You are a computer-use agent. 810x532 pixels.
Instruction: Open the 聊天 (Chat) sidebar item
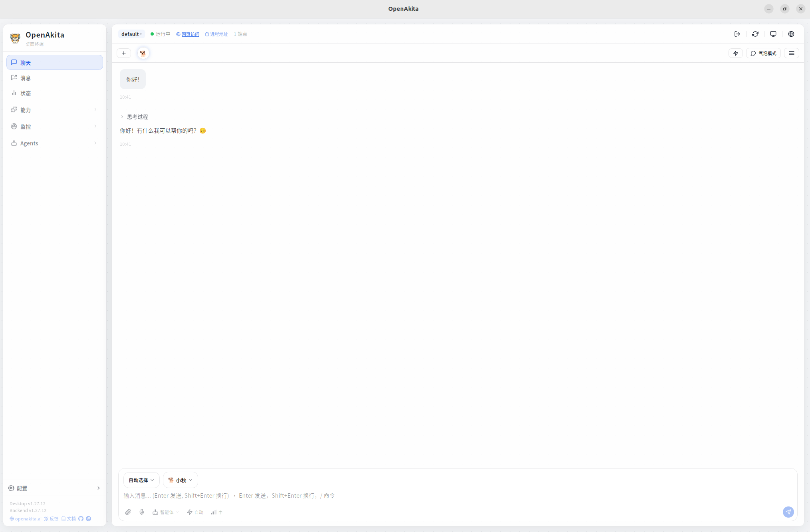(55, 63)
